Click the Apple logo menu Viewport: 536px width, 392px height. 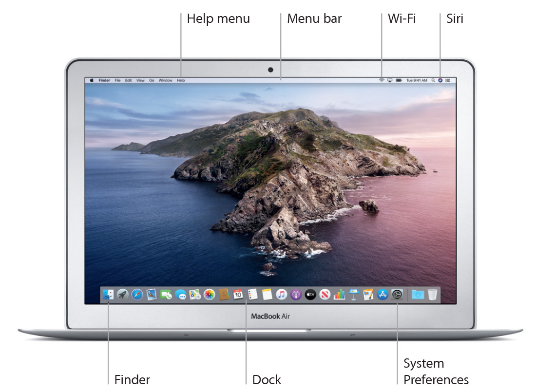pos(91,80)
